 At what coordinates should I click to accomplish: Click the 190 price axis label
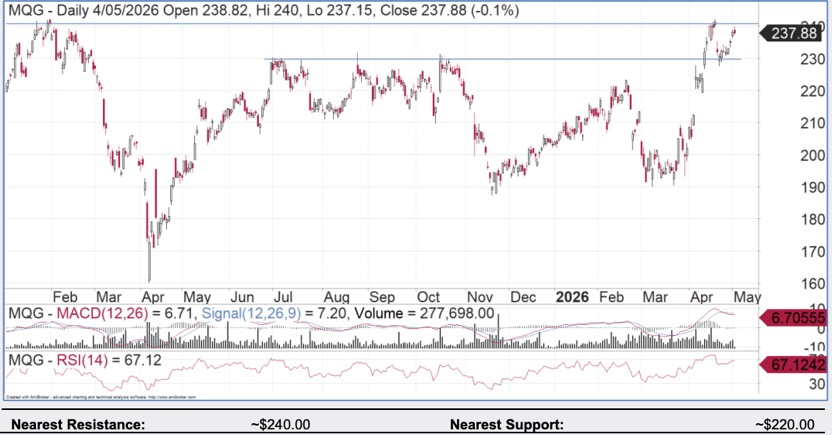(812, 187)
